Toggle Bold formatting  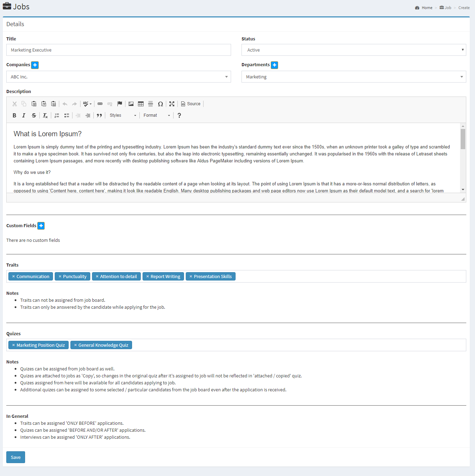point(14,115)
